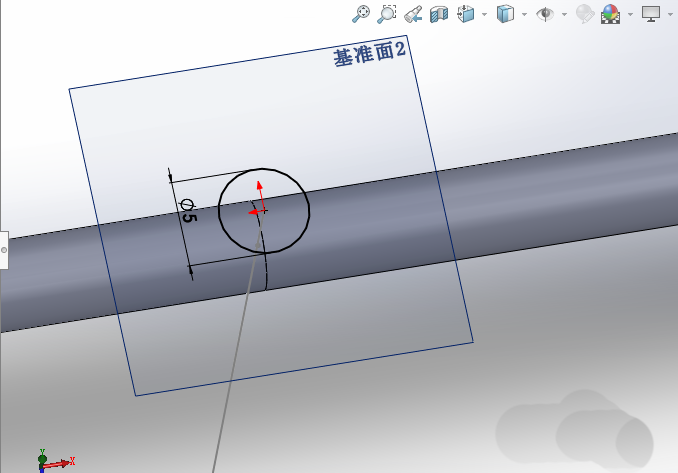Viewport: 678px width, 473px height.
Task: Expand the Display Style dropdown arrow
Action: click(x=524, y=14)
